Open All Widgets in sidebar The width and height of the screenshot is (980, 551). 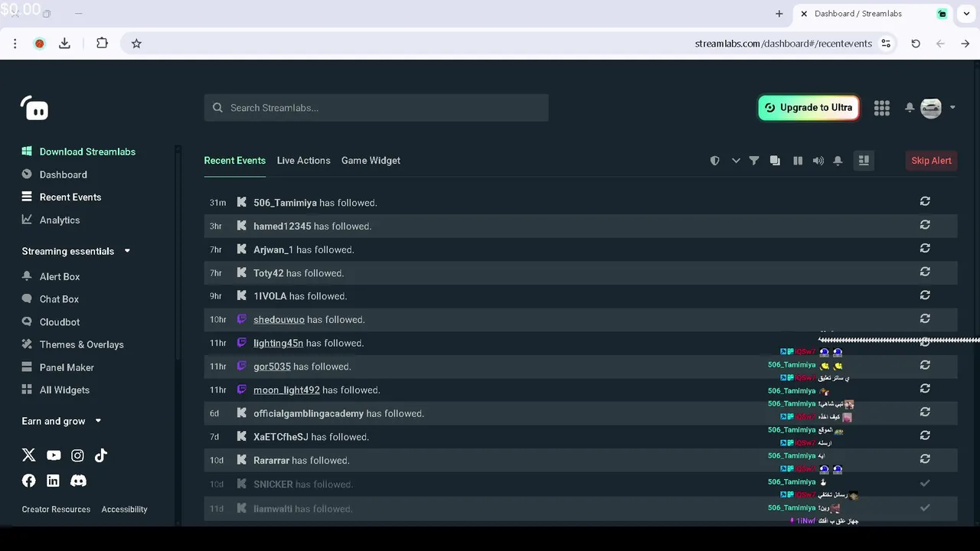pos(55,390)
